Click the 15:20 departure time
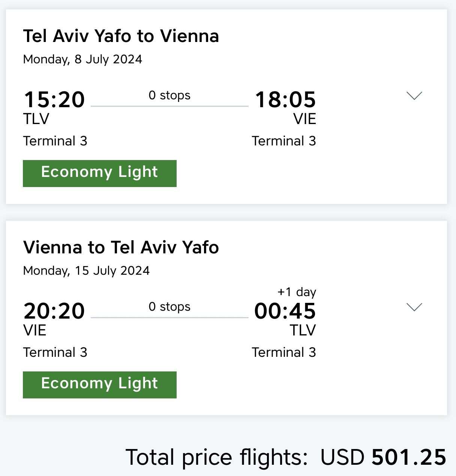 (54, 100)
